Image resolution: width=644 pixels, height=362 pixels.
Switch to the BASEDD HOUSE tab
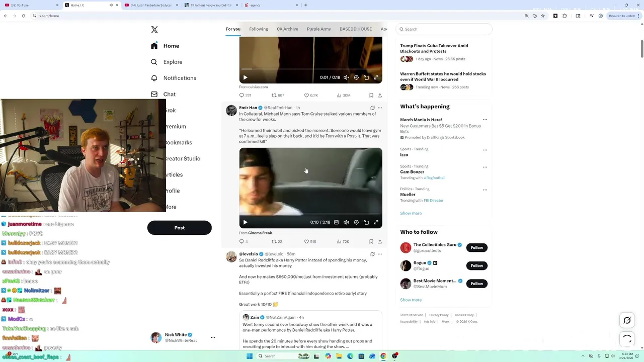pos(356,29)
